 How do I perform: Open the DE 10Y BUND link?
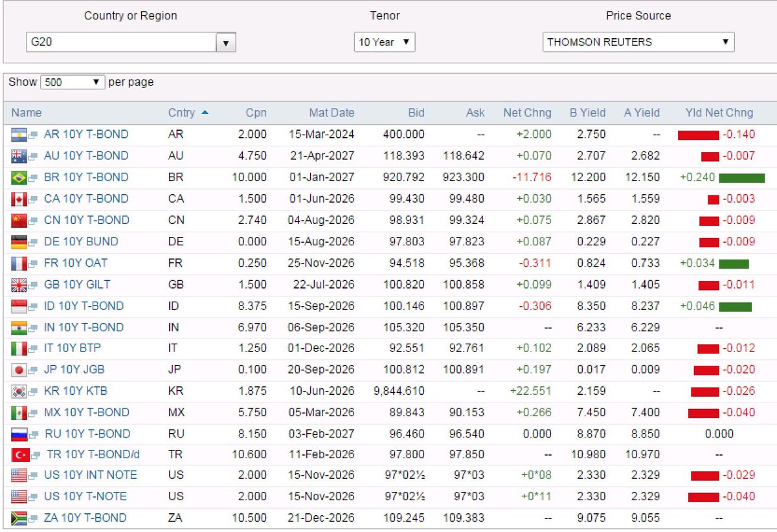coord(81,242)
